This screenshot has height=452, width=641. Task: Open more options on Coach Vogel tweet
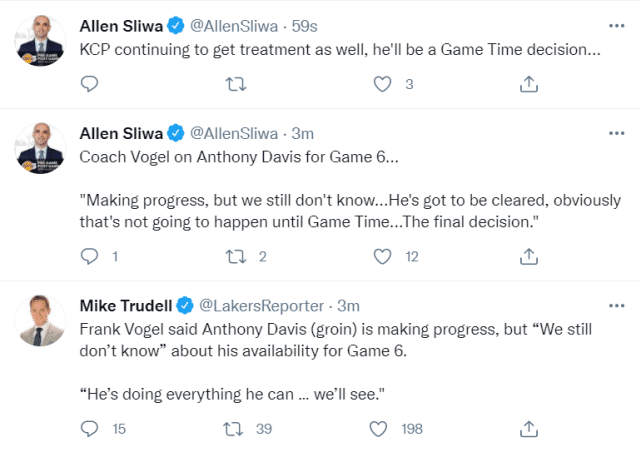pos(617,133)
